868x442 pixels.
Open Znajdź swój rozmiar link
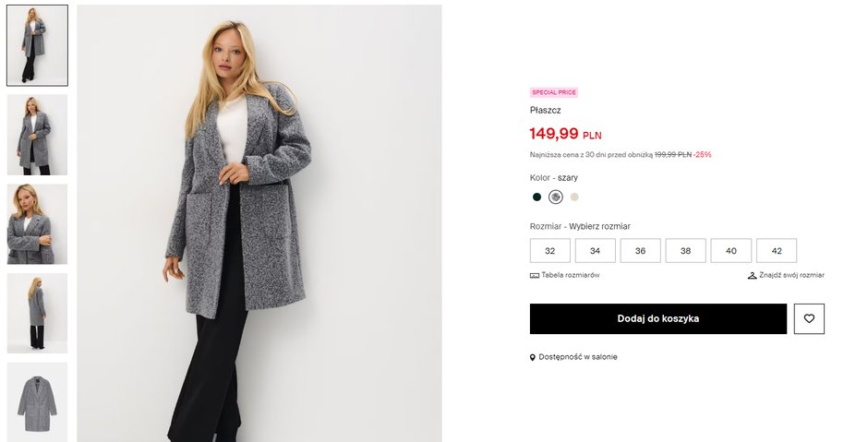pyautogui.click(x=791, y=275)
